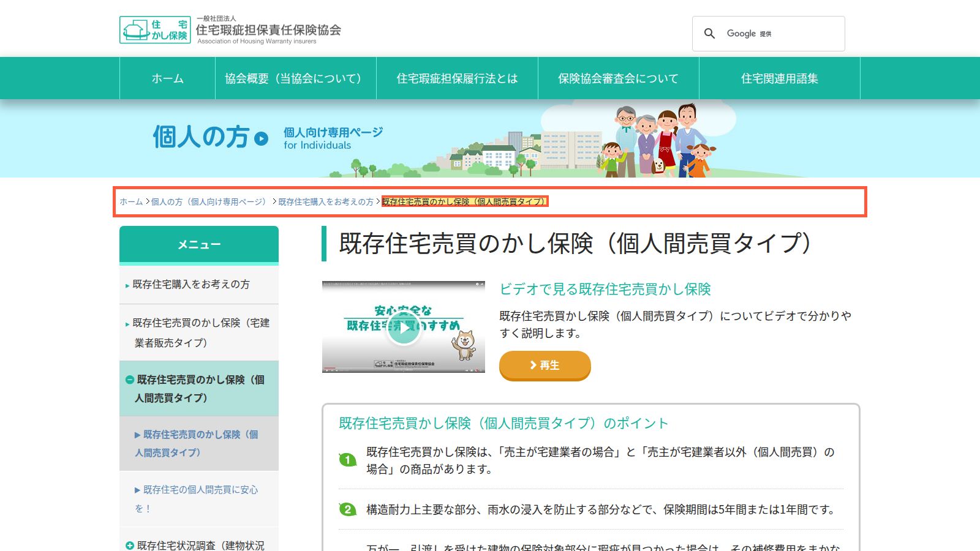Click 個人の方（個人向け専用ページ） breadcrumb
The width and height of the screenshot is (980, 551).
[x=211, y=201]
